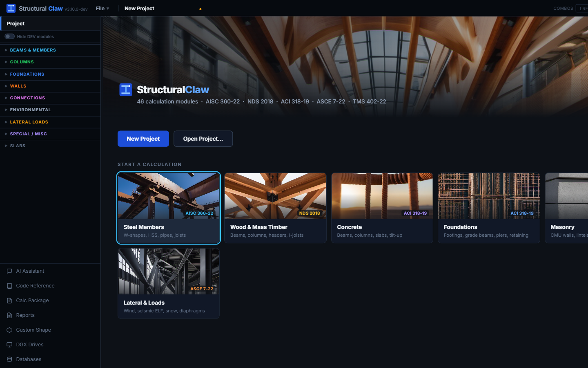
Task: Open the File menu
Action: (x=102, y=9)
